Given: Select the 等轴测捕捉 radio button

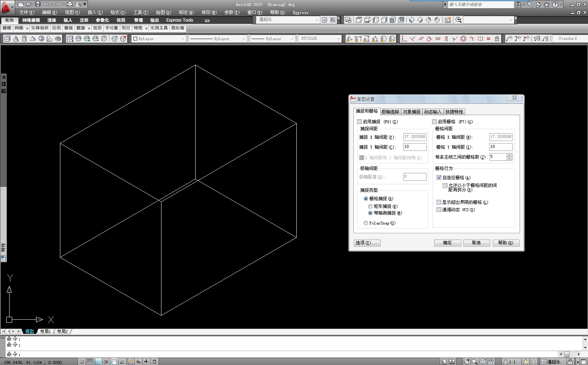Looking at the screenshot, I should pyautogui.click(x=370, y=213).
